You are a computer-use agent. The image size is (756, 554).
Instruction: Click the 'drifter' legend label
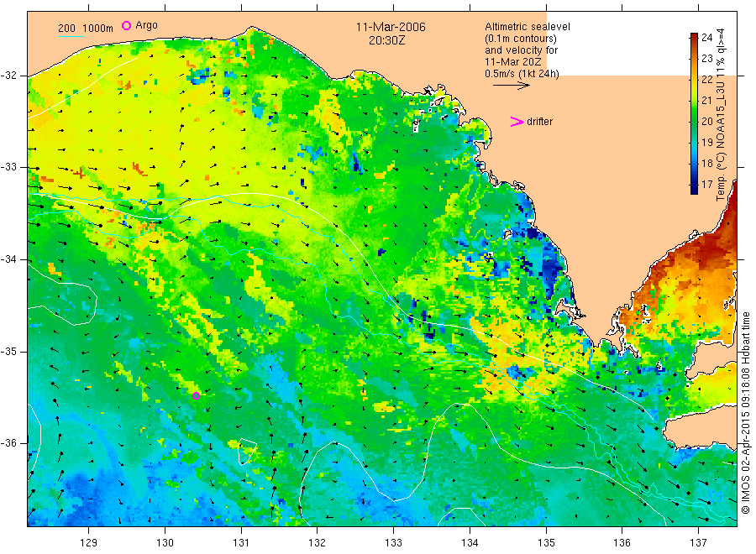point(539,122)
